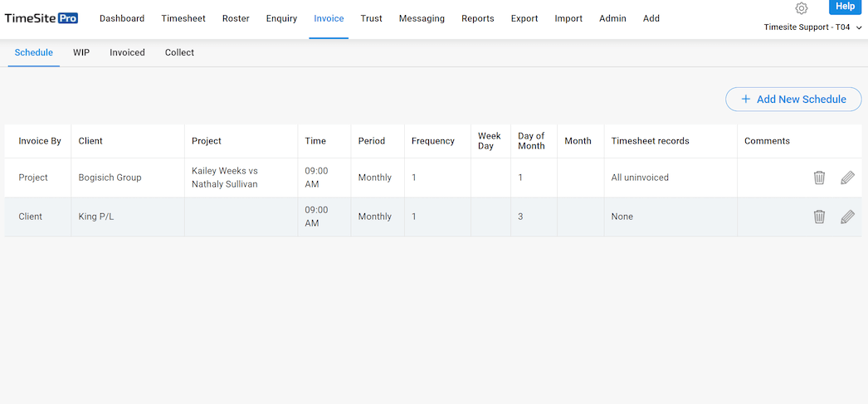Click the Kailey Weeks vs Nathaly Sullivan project
The image size is (868, 404).
[x=225, y=178]
